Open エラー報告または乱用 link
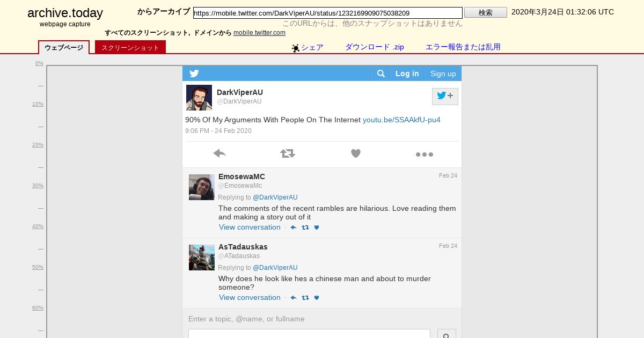Screen dimensions: 644x338 (x=463, y=47)
